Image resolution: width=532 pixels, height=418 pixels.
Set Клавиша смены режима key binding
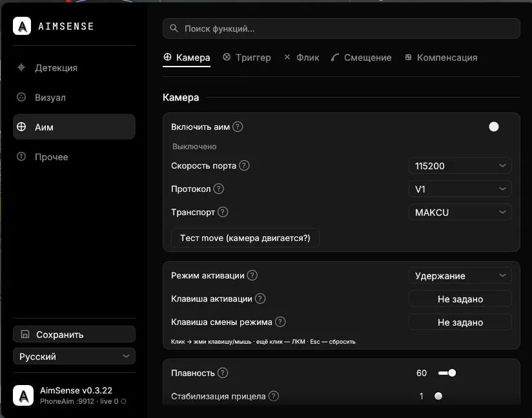coord(460,322)
